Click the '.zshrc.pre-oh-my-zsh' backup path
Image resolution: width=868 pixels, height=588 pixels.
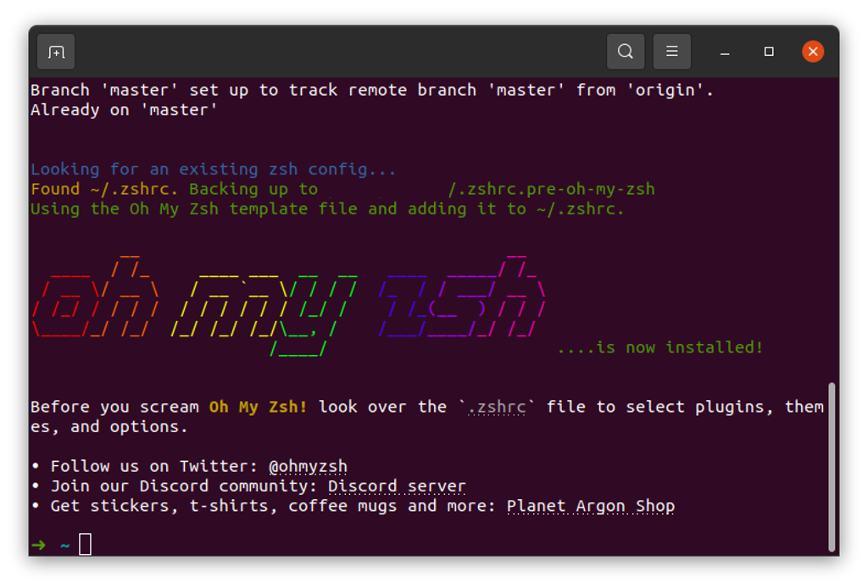(551, 189)
